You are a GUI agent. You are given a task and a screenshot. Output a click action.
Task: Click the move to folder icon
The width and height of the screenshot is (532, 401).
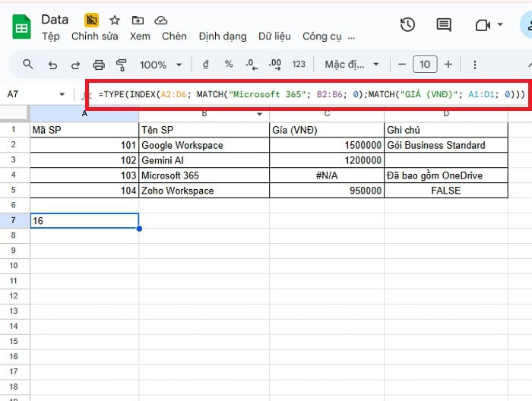click(x=138, y=21)
